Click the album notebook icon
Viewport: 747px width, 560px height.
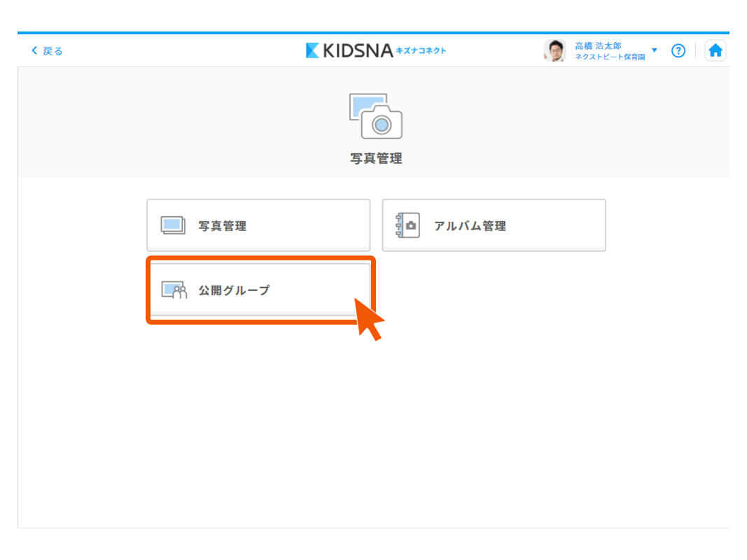tap(407, 225)
